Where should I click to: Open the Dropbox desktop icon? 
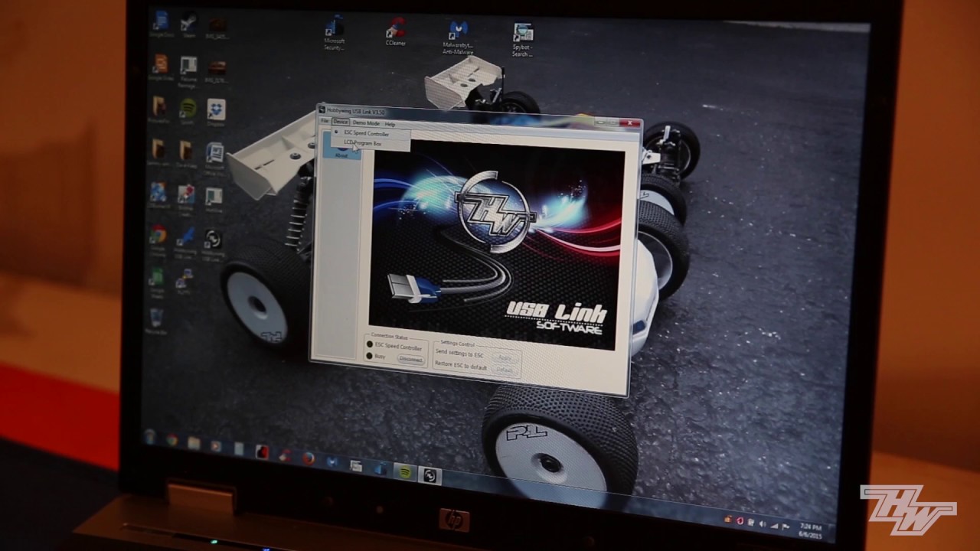click(216, 112)
